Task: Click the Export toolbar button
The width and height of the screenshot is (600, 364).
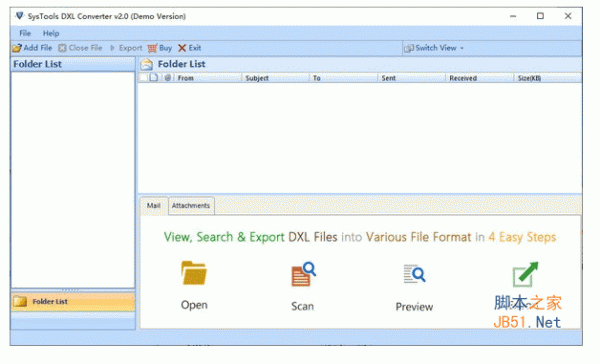Action: coord(126,48)
